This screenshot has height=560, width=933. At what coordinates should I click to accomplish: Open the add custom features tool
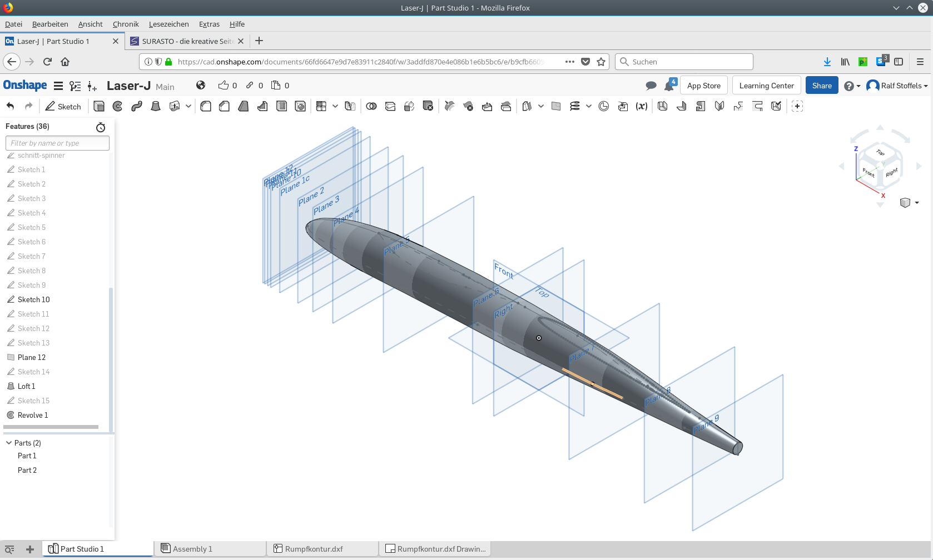797,106
